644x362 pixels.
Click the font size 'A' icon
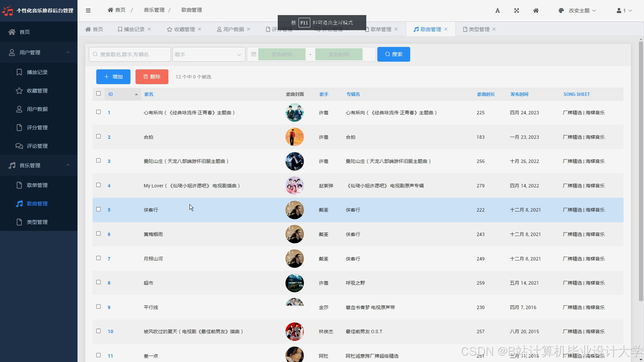[497, 11]
